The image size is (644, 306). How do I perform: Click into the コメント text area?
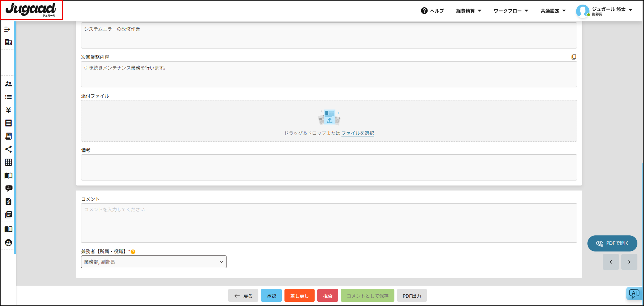click(328, 223)
